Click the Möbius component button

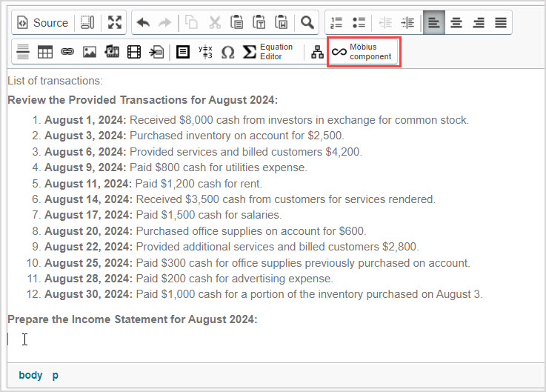click(364, 52)
